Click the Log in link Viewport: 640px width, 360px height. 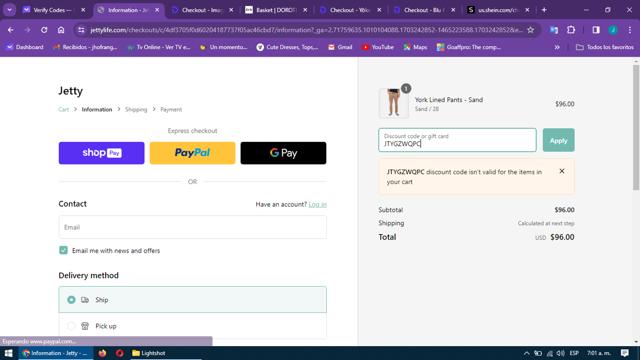click(x=318, y=204)
